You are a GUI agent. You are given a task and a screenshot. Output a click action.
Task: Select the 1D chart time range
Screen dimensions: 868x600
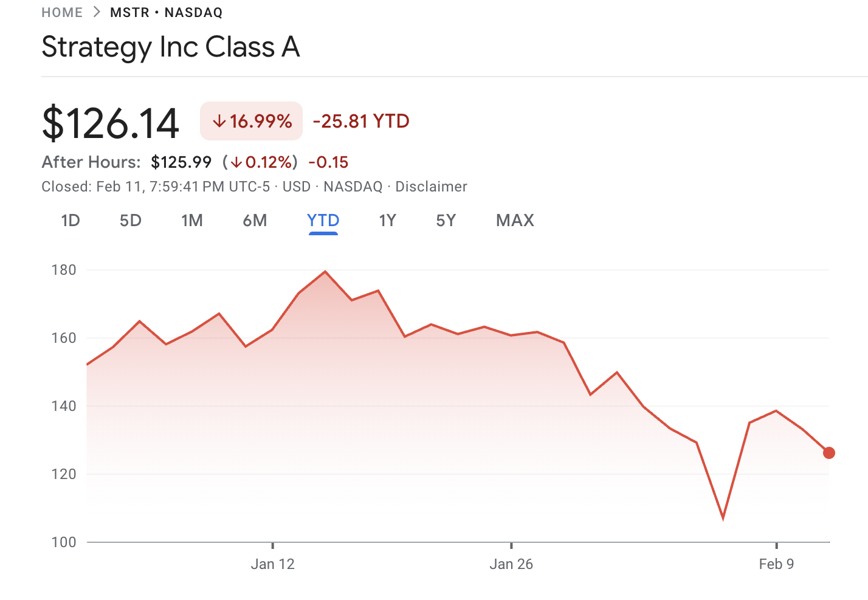click(70, 221)
